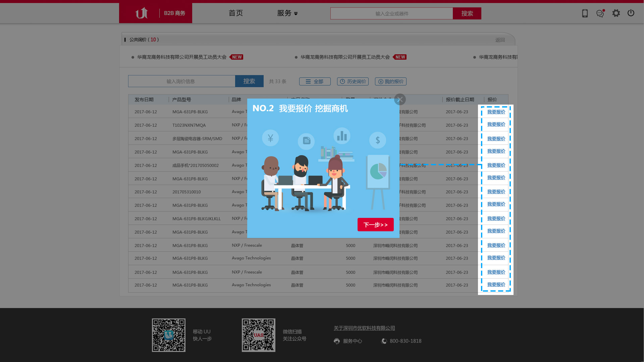Open 关于深圳市优软科技有限公司 footer link

(x=364, y=328)
